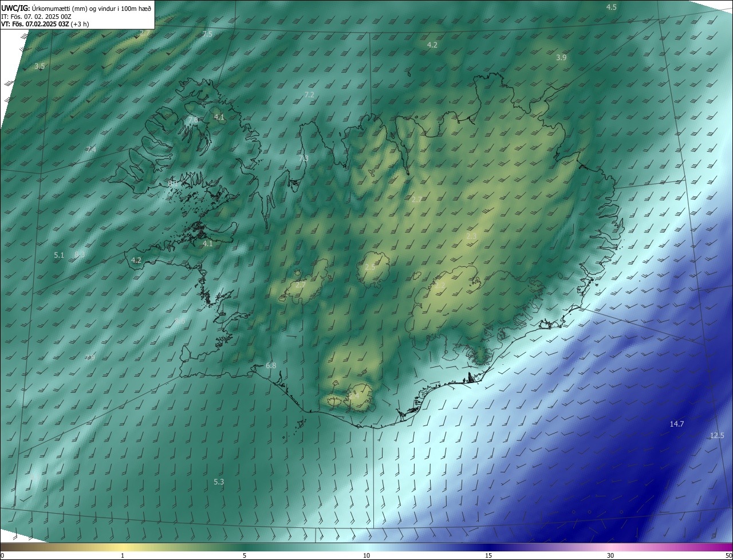Click the colour scale tick label 0
This screenshot has width=733, height=560.
point(2,555)
